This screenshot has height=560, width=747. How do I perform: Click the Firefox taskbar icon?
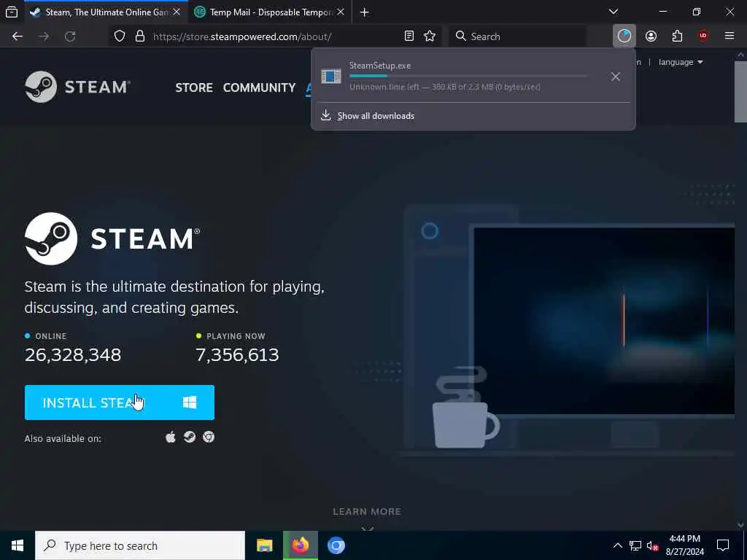[301, 545]
